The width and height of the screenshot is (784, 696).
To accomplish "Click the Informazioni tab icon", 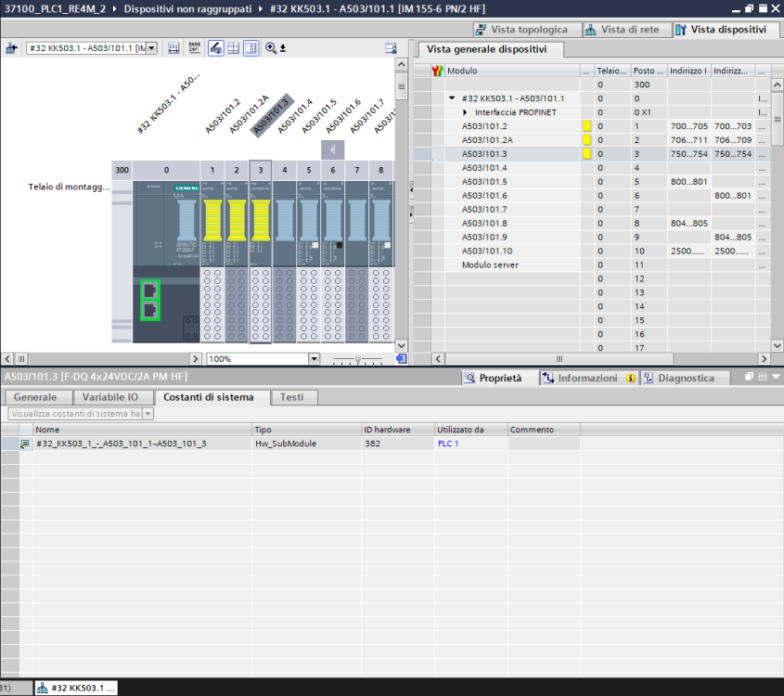I will [x=548, y=378].
